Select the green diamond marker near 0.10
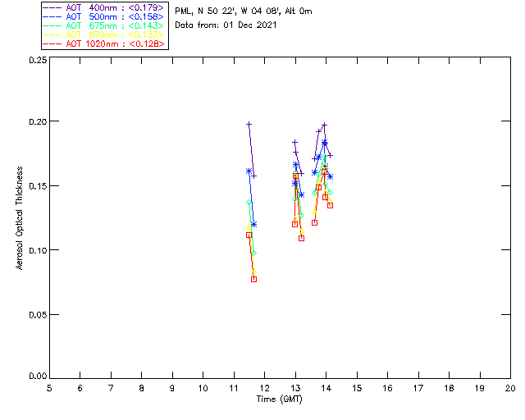Image resolution: width=525 pixels, height=420 pixels. click(x=253, y=253)
